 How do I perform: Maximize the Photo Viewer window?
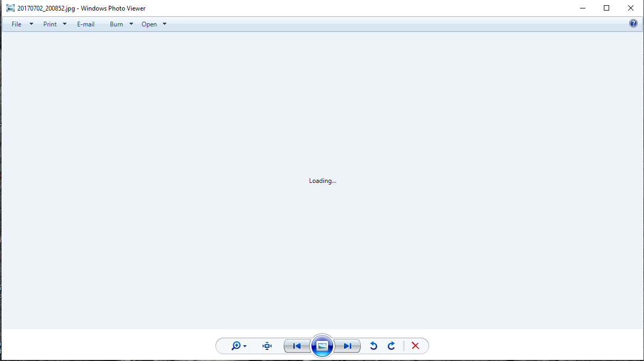[606, 8]
